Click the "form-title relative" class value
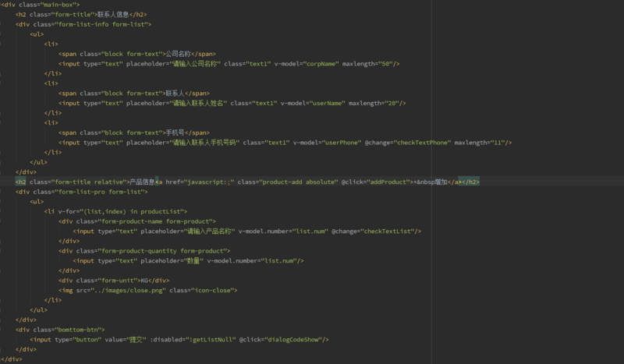The image size is (624, 364). (89, 182)
